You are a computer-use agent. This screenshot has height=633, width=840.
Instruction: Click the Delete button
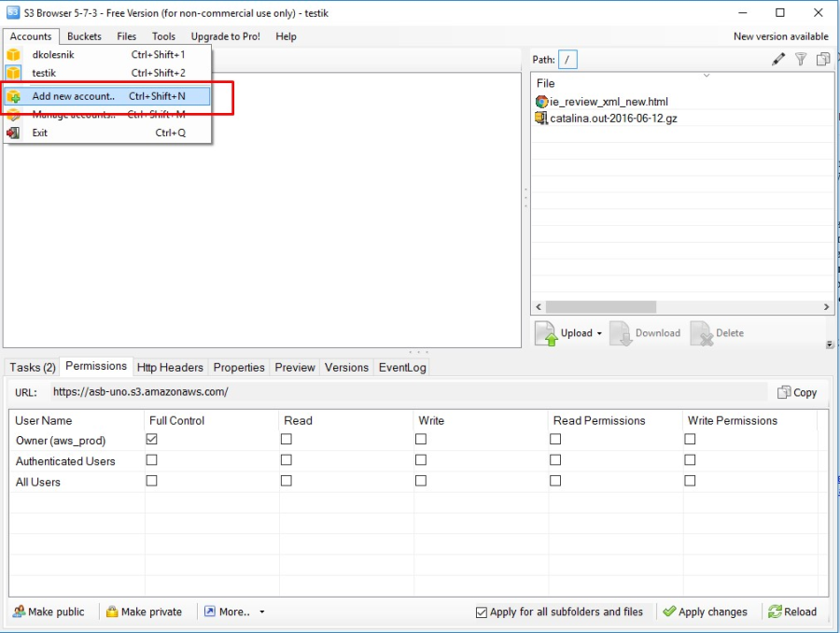pos(717,333)
